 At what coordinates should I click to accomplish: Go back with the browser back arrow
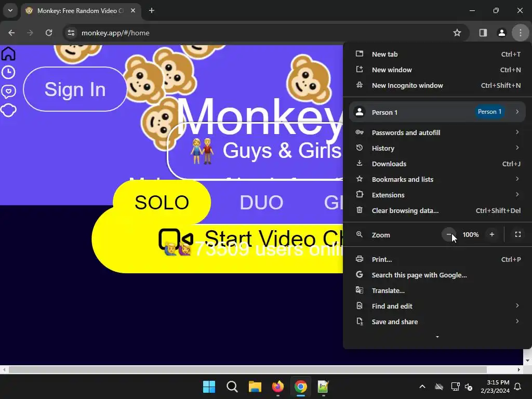11,33
